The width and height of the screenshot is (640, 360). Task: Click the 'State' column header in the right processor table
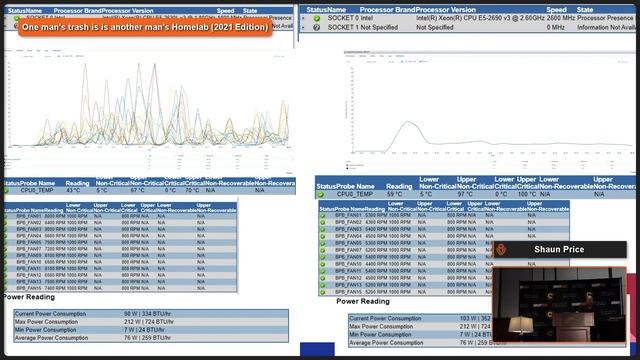pos(584,9)
